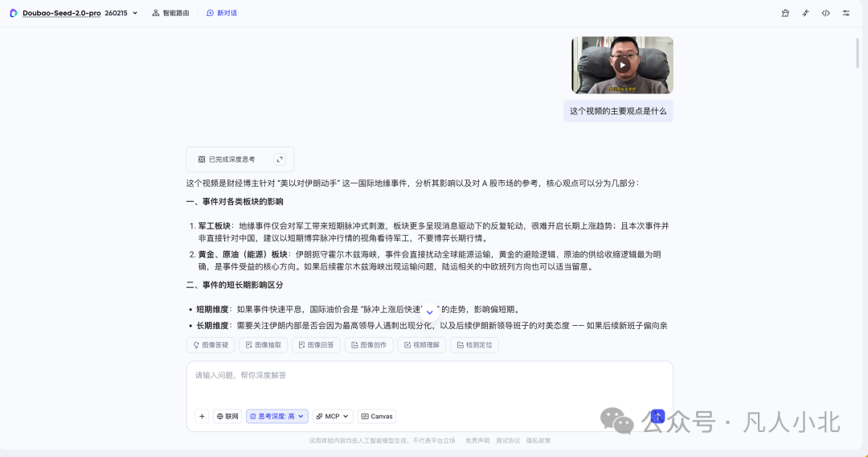
Task: Expand the 已完成深度思考 thinking panel
Action: (x=280, y=159)
